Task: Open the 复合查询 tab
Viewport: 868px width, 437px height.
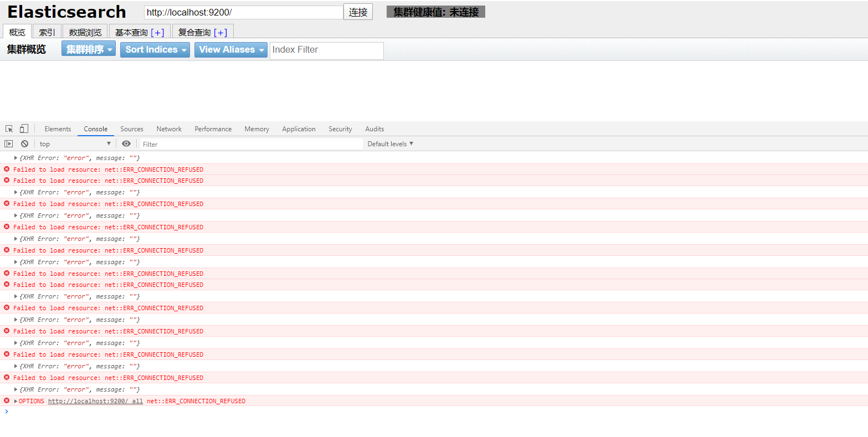Action: coord(194,32)
